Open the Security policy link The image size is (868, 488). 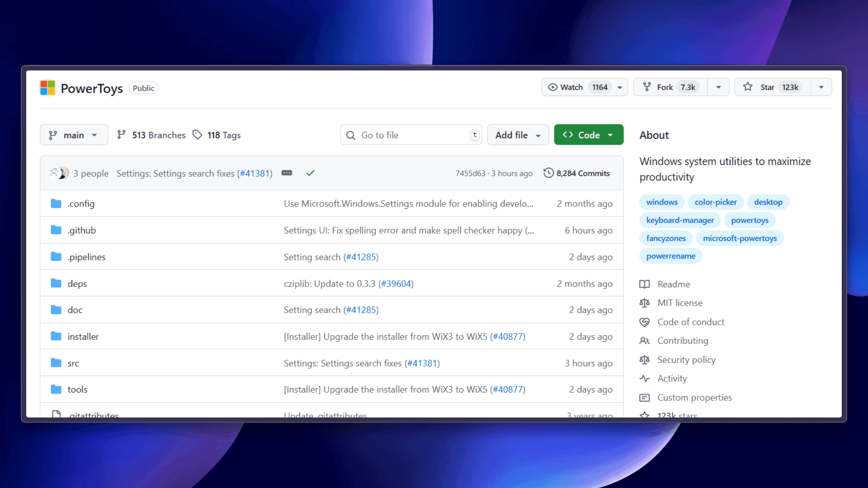click(x=686, y=360)
